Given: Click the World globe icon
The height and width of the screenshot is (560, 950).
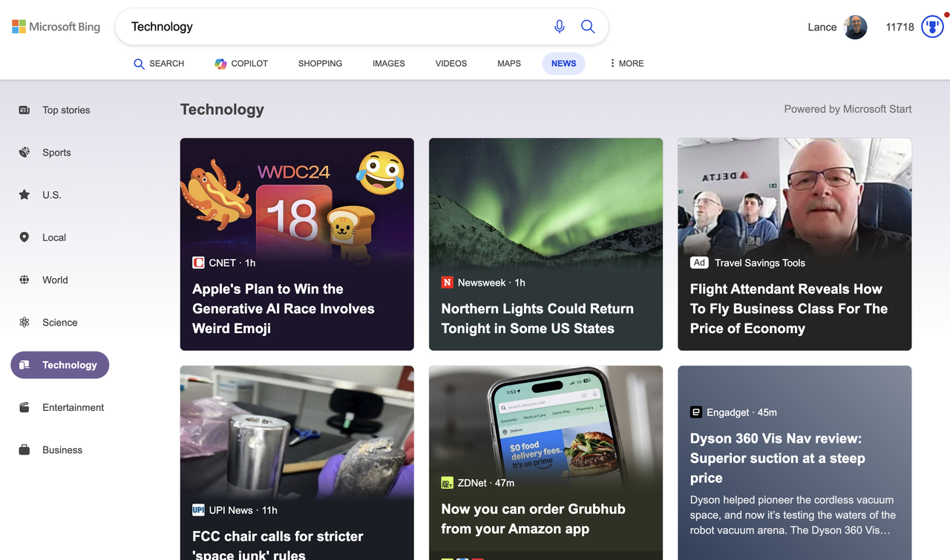Looking at the screenshot, I should (24, 280).
